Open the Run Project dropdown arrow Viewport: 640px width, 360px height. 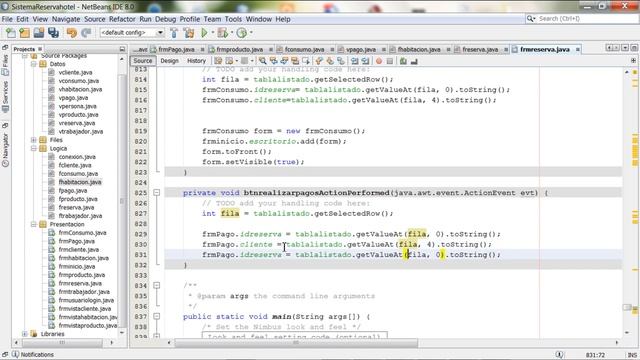click(213, 33)
